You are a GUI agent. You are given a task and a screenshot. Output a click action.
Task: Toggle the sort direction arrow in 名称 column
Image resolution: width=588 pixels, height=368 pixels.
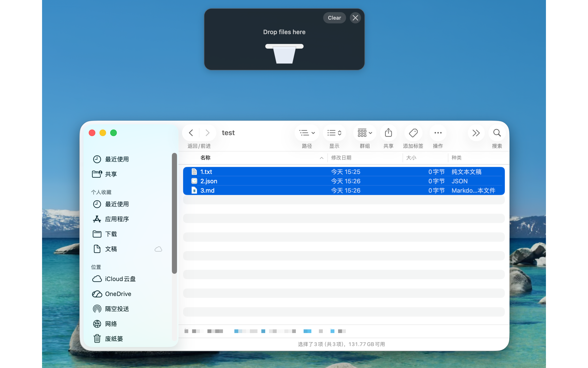click(321, 158)
